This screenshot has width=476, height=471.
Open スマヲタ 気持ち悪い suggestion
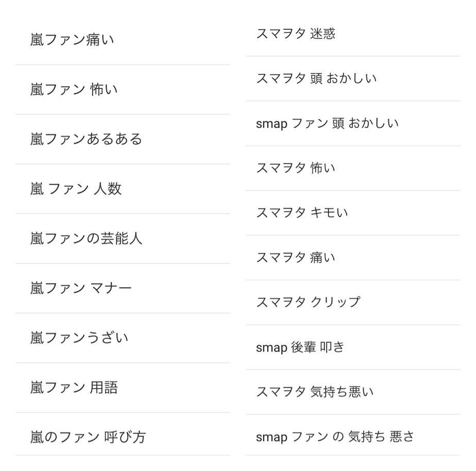pos(353,392)
